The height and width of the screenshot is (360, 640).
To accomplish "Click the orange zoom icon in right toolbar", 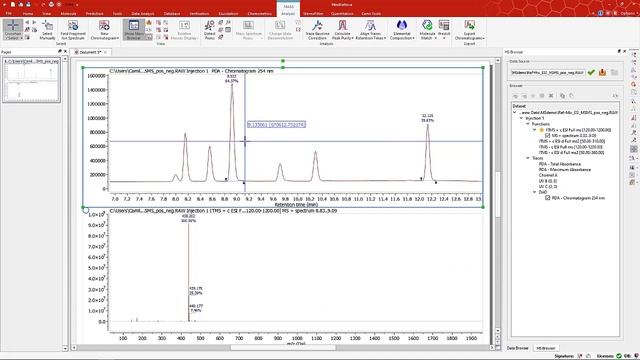I will pyautogui.click(x=633, y=84).
